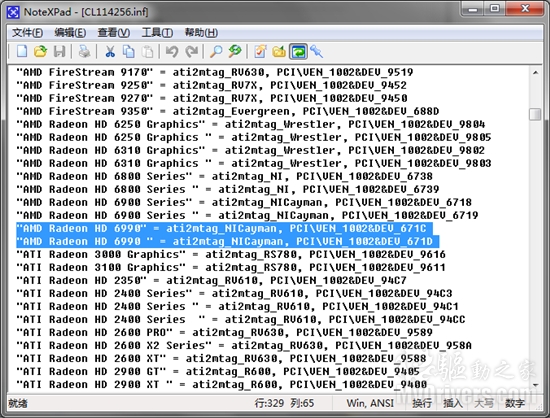550x418 pixels.
Task: Click the "ATI Radeon 3100 Graphics" line
Action: [230, 267]
